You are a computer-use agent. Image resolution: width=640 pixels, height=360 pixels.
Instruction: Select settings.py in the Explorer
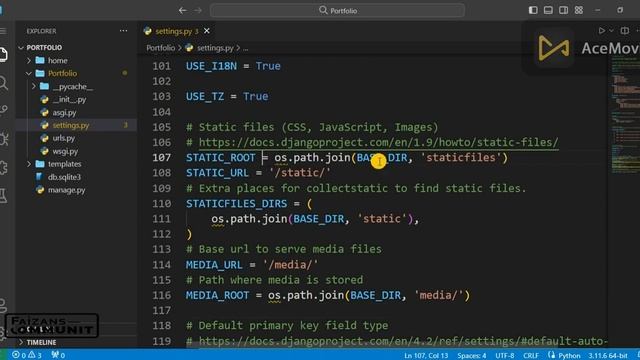point(76,125)
